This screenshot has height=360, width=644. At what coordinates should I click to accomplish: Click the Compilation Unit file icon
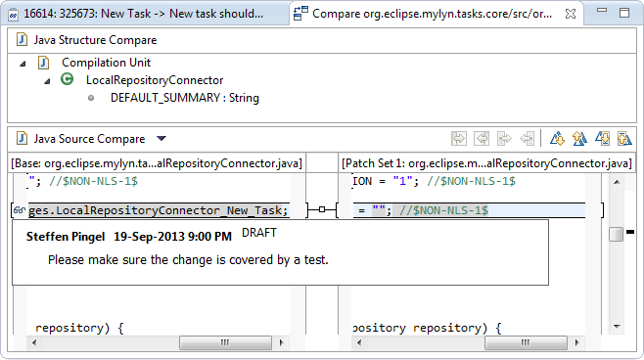point(43,63)
